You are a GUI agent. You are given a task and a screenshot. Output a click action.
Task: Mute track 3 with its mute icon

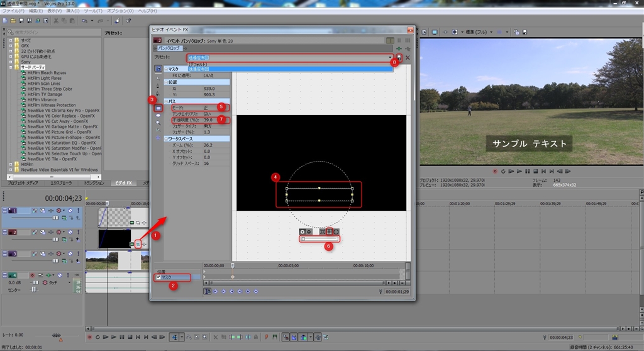[x=70, y=253]
